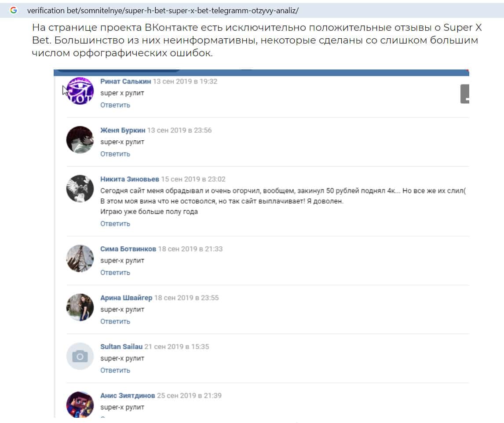
Task: Open profile link Анис Зиятдинов
Action: point(128,395)
